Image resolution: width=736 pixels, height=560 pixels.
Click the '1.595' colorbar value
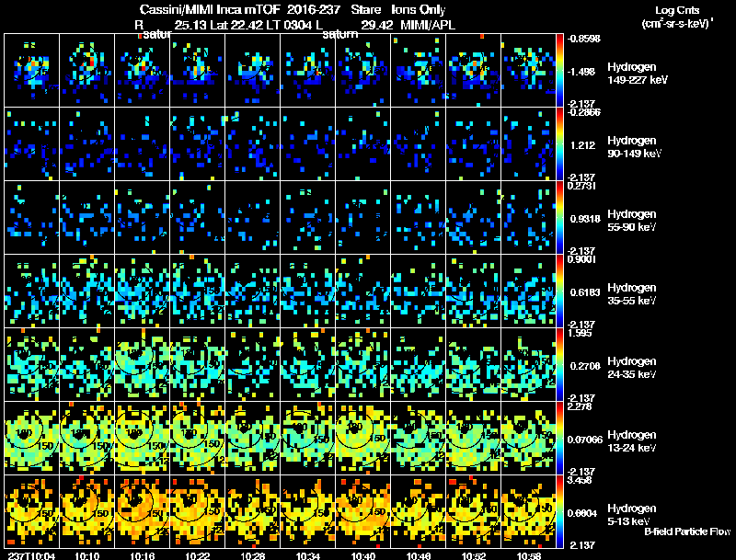pos(580,333)
